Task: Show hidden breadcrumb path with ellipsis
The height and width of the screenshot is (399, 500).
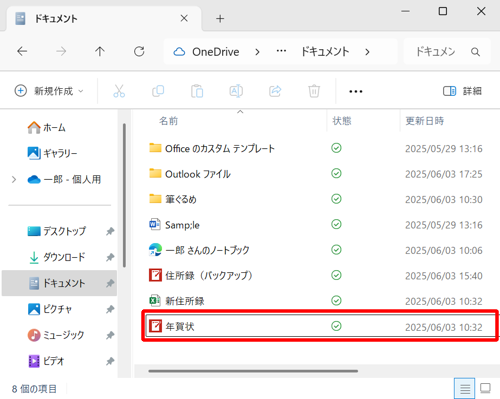Action: click(x=281, y=51)
